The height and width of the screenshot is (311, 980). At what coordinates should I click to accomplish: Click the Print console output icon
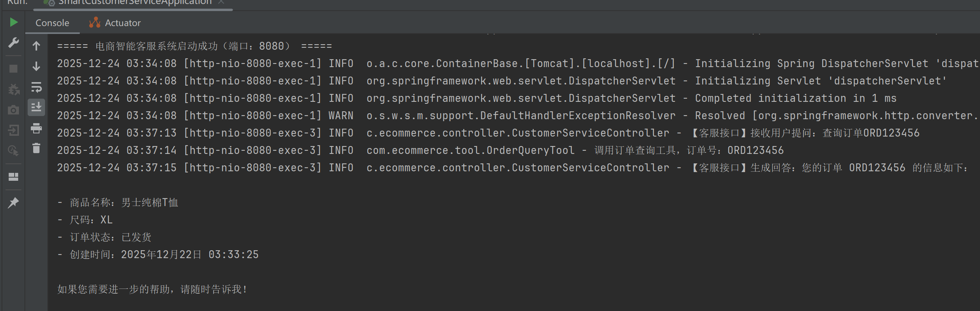[x=36, y=128]
